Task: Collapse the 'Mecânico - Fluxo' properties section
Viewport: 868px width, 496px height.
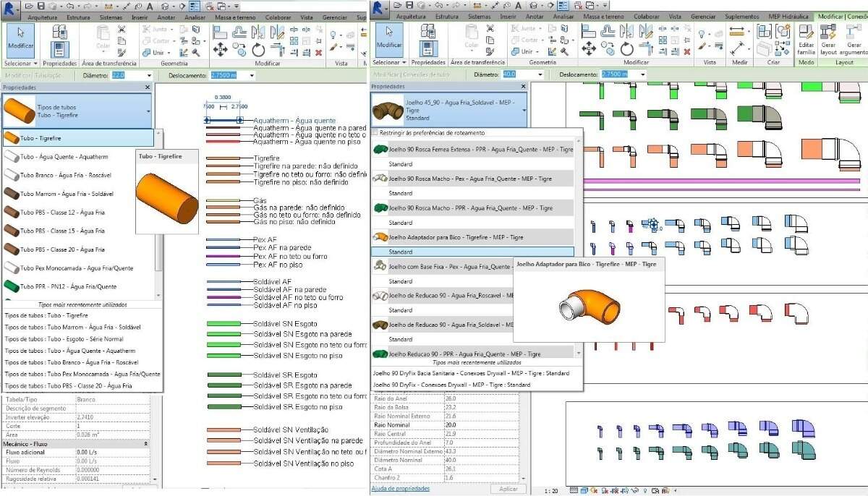Action: point(146,443)
